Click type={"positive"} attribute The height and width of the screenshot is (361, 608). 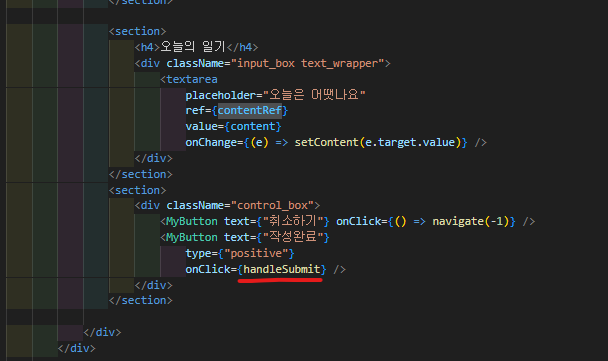pyautogui.click(x=240, y=253)
